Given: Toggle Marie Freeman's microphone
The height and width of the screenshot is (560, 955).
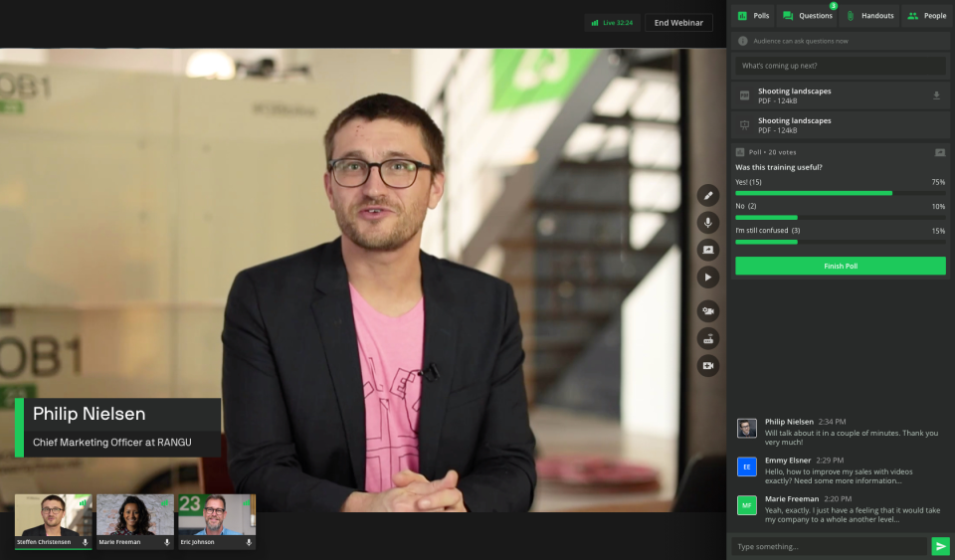Looking at the screenshot, I should coord(167,542).
